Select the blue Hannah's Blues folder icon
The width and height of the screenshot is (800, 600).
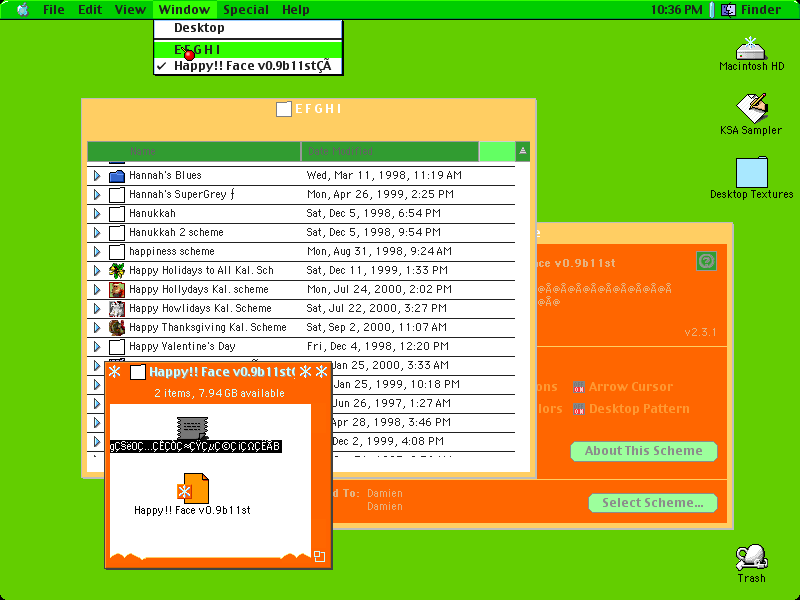tap(117, 176)
